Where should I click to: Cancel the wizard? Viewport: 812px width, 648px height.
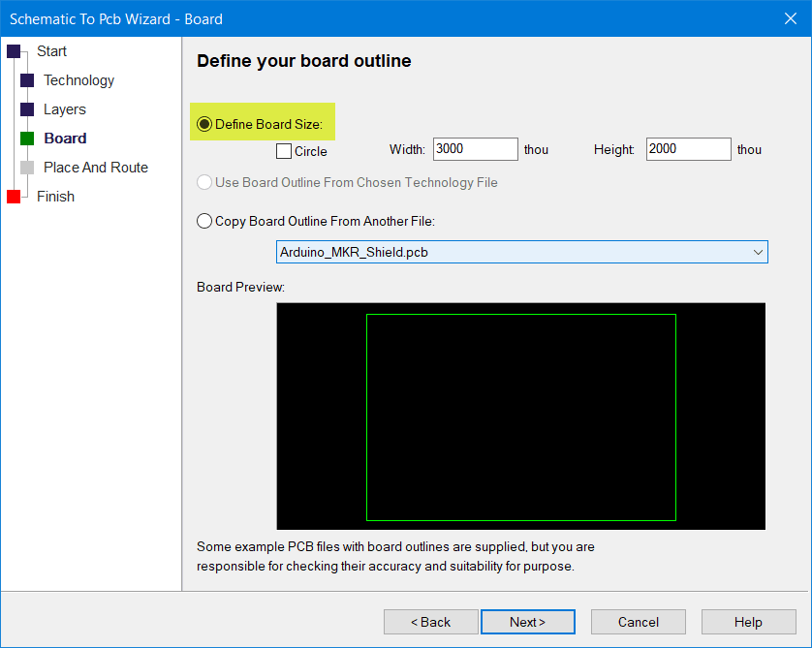coord(638,622)
